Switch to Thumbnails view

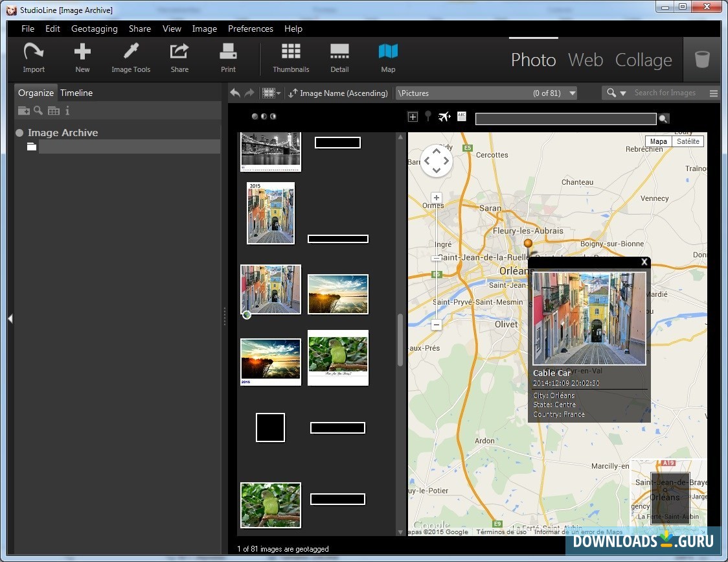291,58
